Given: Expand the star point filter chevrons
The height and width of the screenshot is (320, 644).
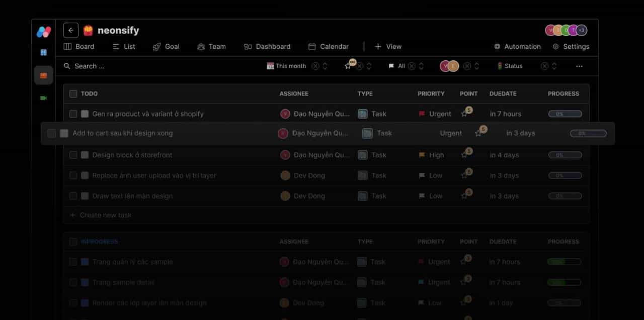Looking at the screenshot, I should 369,66.
